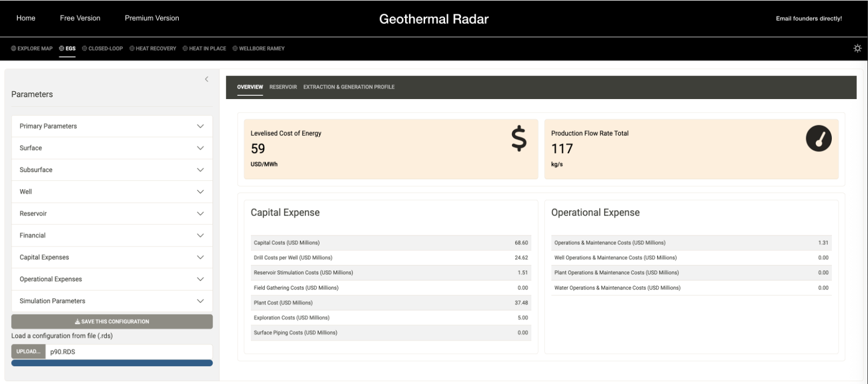868x384 pixels.
Task: Expand the Simulation Parameters section
Action: (x=112, y=301)
